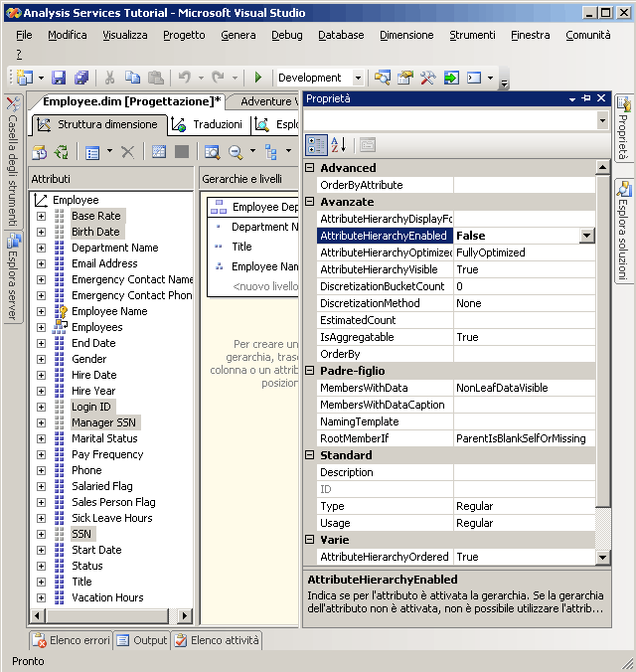Click the Zoom magnifier icon in dimension toolbar
The height and width of the screenshot is (672, 636).
pos(237,152)
